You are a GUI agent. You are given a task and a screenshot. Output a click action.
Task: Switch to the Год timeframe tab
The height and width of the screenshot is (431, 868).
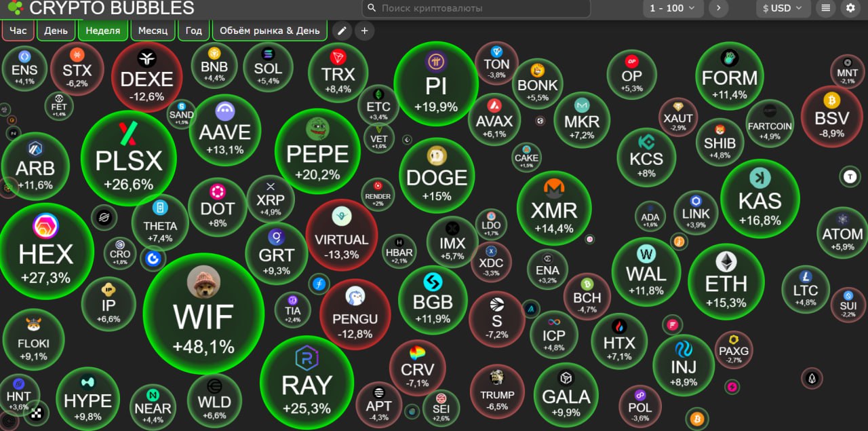click(193, 31)
